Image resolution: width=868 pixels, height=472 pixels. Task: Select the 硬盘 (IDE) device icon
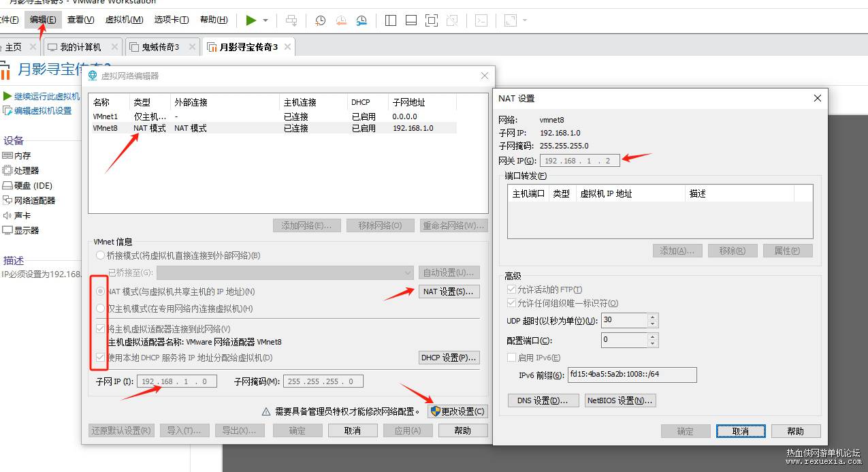(7, 185)
